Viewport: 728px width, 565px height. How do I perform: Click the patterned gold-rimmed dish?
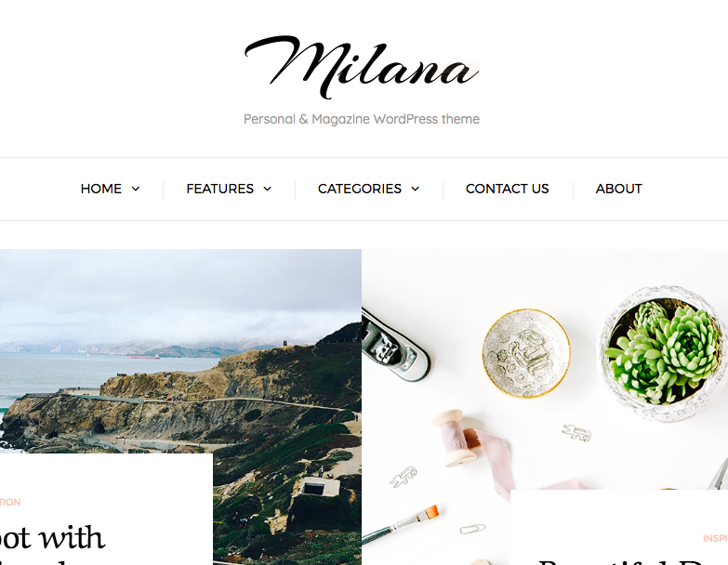pos(526,353)
